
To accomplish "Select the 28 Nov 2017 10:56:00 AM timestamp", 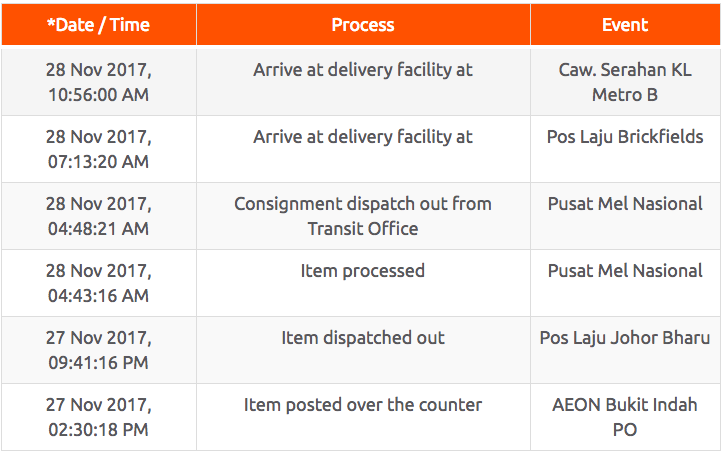I will tap(99, 82).
